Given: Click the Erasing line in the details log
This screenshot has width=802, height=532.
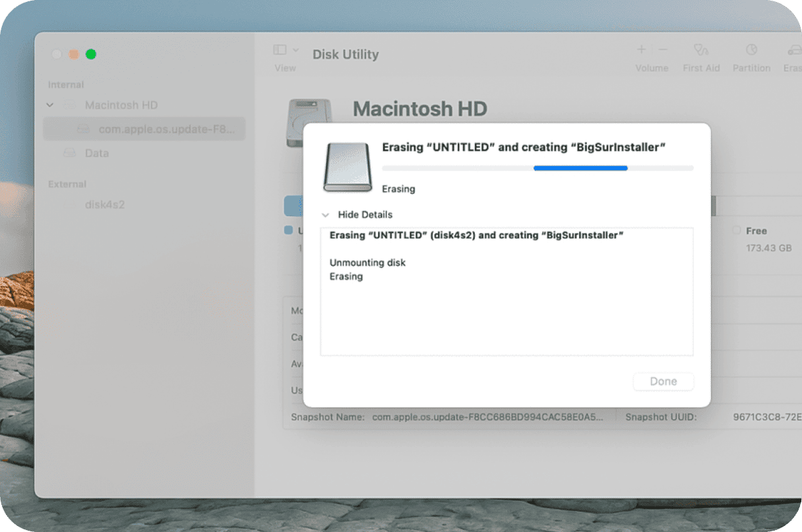Looking at the screenshot, I should coord(346,276).
